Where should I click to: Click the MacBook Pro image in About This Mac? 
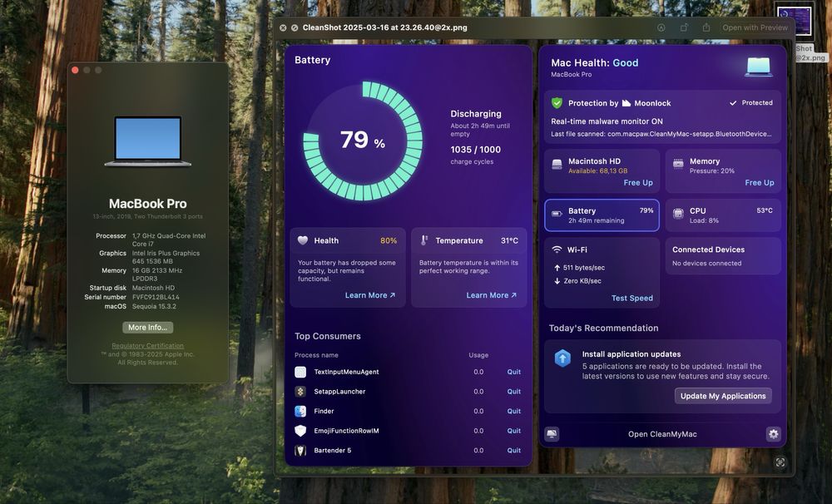(x=148, y=141)
